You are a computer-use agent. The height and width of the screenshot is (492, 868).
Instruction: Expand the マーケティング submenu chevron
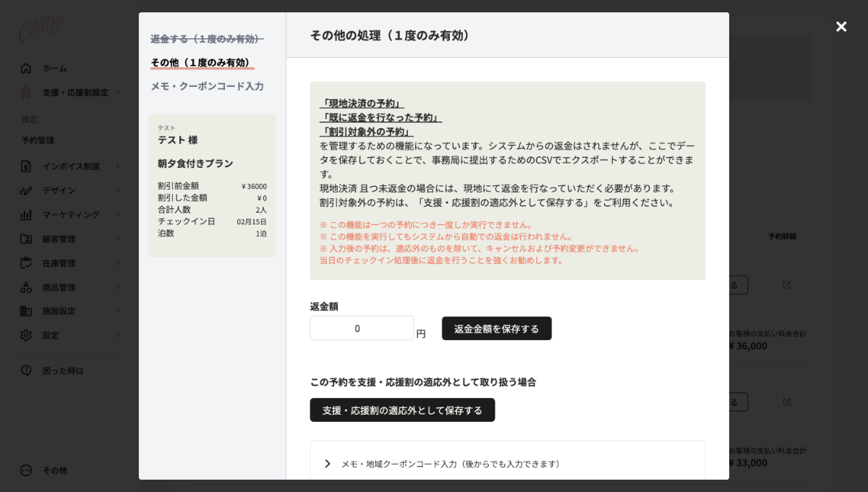(x=117, y=215)
